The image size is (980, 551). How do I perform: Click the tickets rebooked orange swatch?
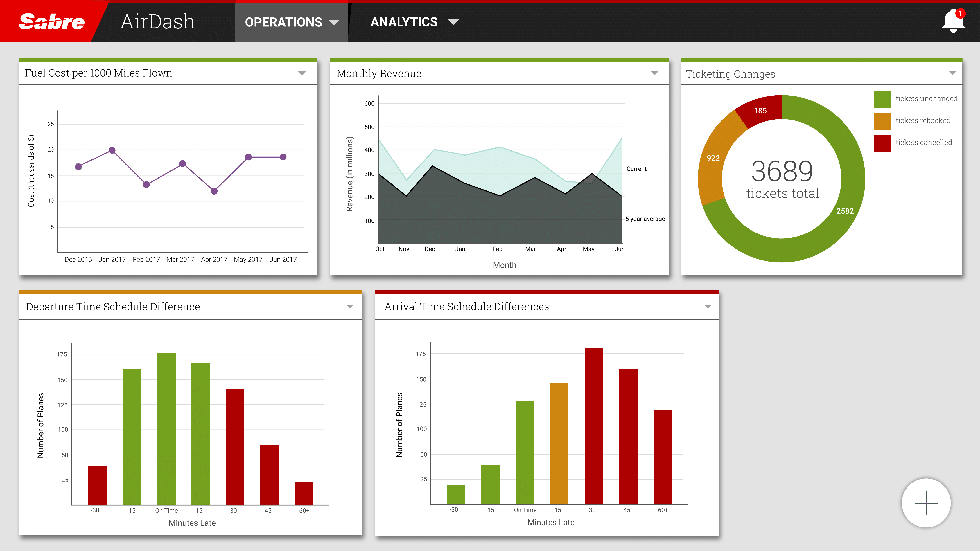[882, 121]
